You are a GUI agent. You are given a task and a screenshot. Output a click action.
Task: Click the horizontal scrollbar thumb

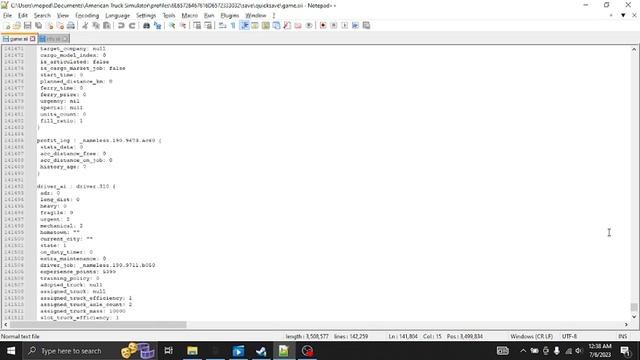(98, 324)
